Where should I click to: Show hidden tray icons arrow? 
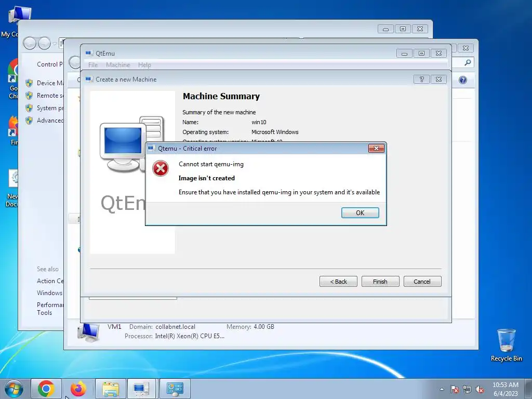[x=442, y=389]
